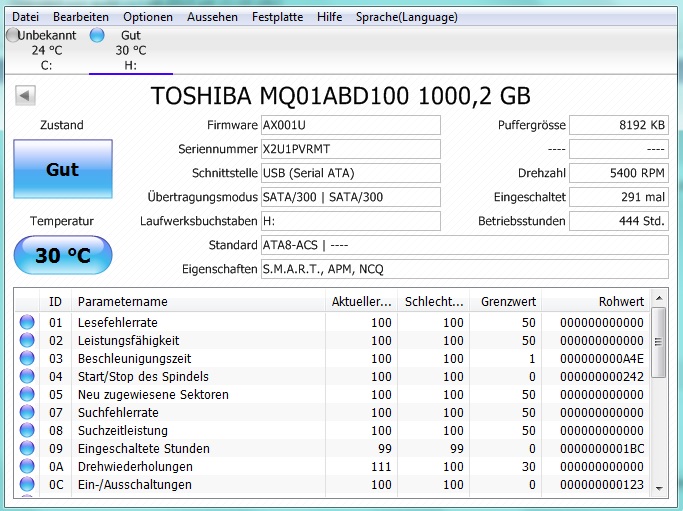683x511 pixels.
Task: Open the Aussehen menu
Action: tap(212, 17)
